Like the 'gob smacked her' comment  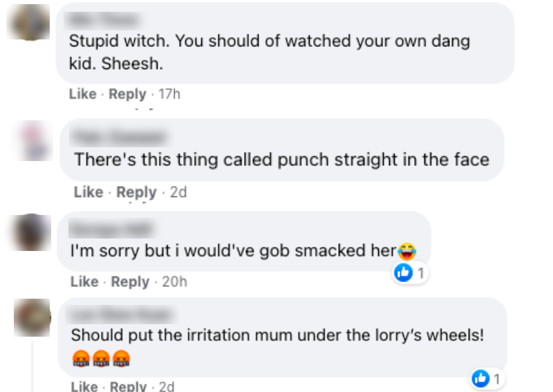(x=84, y=281)
